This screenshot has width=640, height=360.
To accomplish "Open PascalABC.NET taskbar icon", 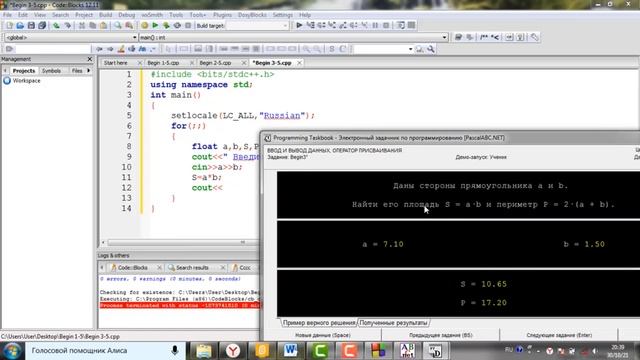I will click(x=407, y=351).
